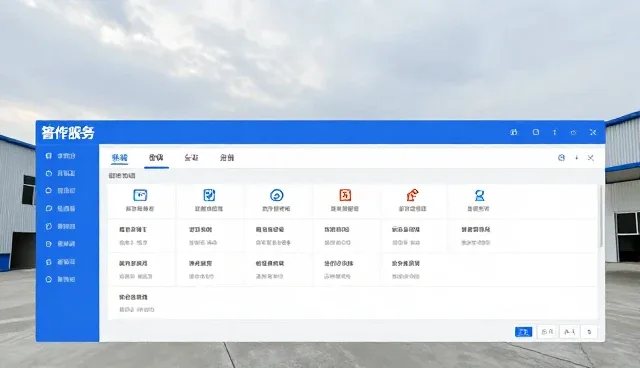
Task: Click the small down-arrow beside the clock icon
Action: 577,157
